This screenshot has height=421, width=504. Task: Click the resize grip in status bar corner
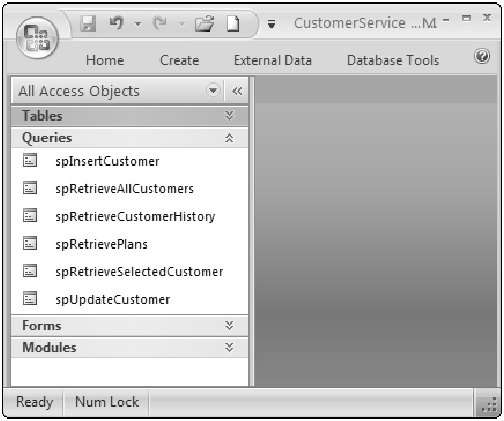click(487, 404)
